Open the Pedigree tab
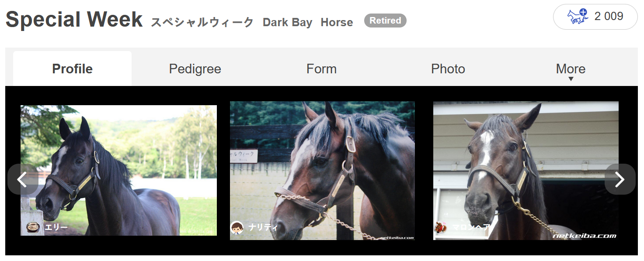This screenshot has height=261, width=644. [x=195, y=69]
